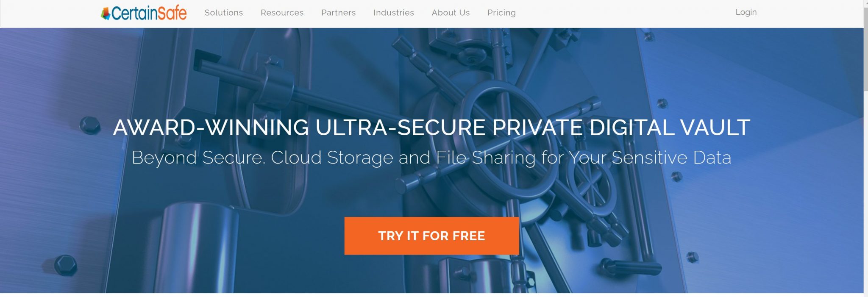Click the CertainSafe wordmark text
868x297 pixels.
pyautogui.click(x=149, y=13)
